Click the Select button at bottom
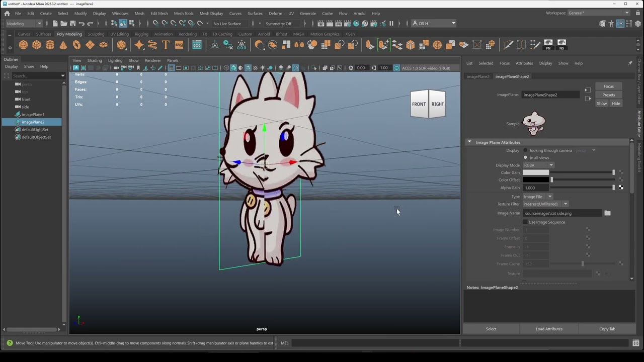Viewport: 644px width, 362px height. coord(491,329)
